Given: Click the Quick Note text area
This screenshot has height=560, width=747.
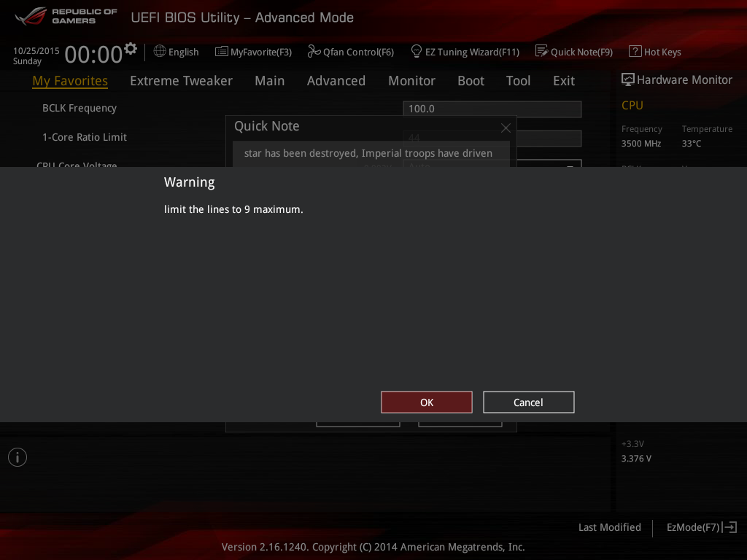Looking at the screenshot, I should [x=371, y=154].
